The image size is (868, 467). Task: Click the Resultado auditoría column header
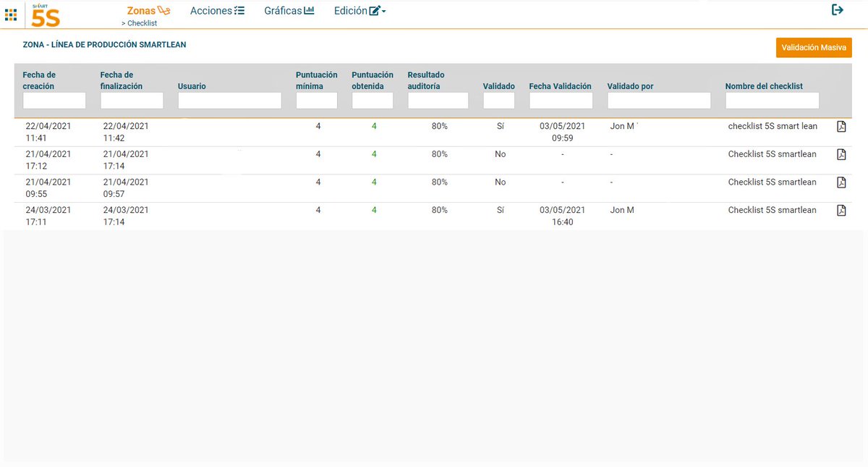[426, 80]
